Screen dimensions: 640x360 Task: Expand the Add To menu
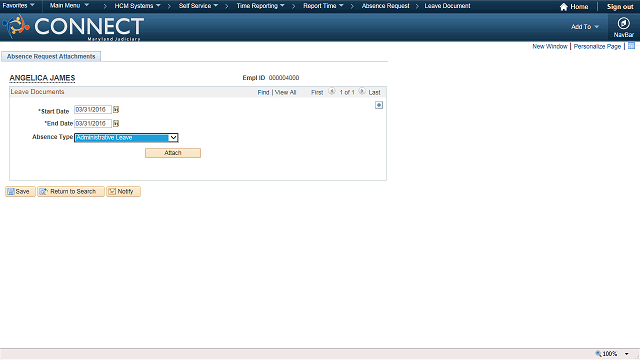coord(585,27)
